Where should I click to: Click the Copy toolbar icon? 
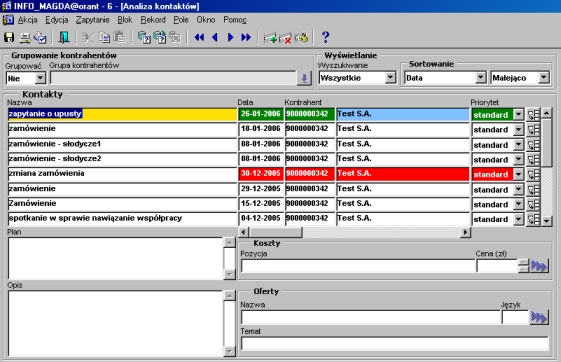click(x=104, y=37)
